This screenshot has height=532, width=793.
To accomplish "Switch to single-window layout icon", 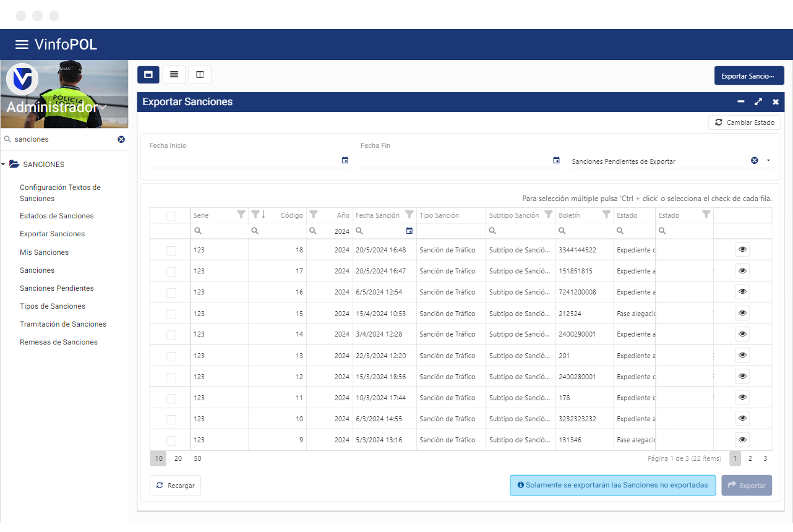I will (148, 74).
